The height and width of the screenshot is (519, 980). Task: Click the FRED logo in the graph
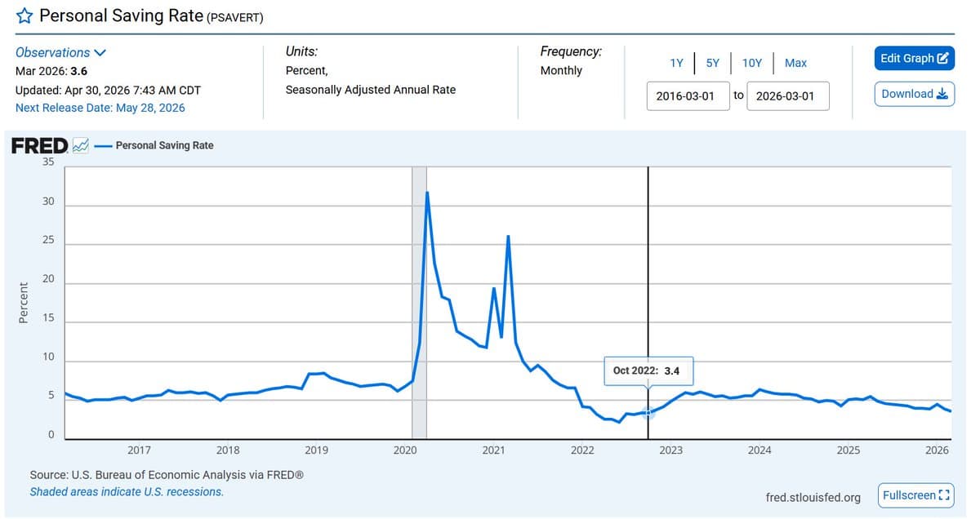click(39, 146)
